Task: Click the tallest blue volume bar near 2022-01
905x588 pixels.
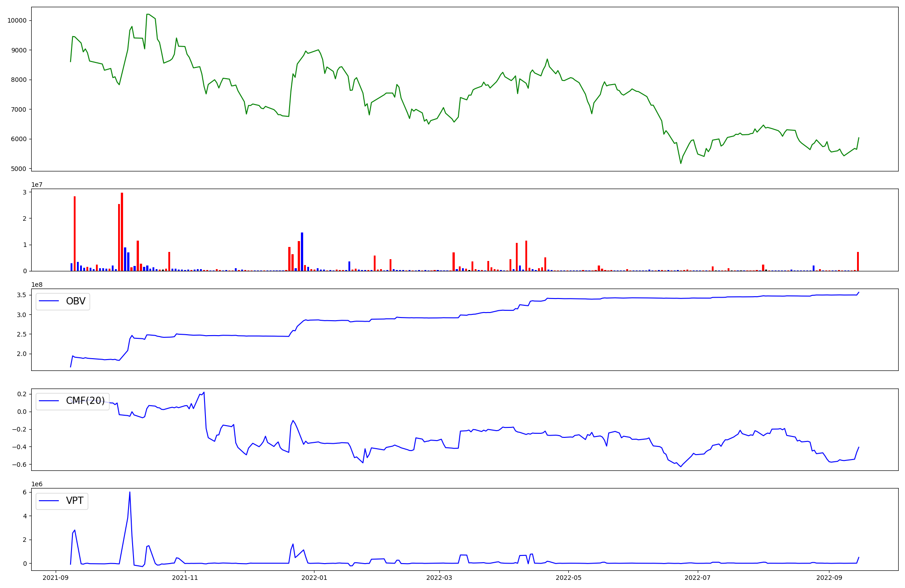Action: pyautogui.click(x=302, y=251)
